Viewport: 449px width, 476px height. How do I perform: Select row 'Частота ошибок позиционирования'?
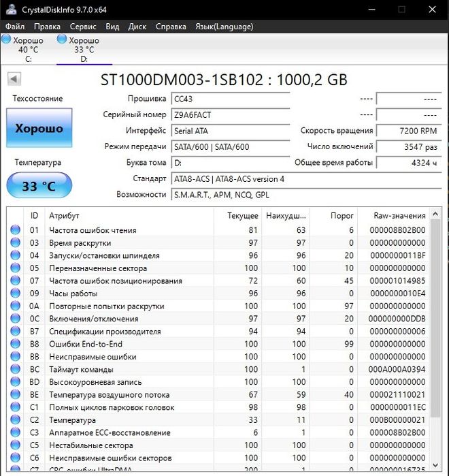coord(218,281)
